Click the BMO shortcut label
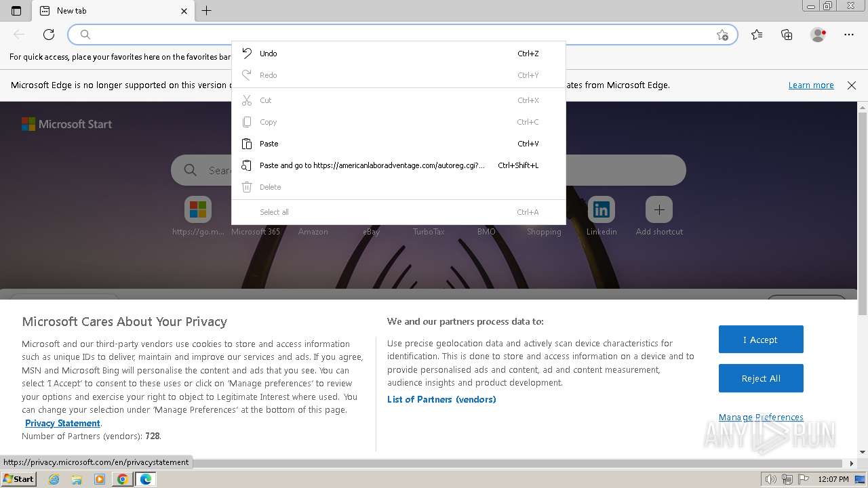This screenshot has height=488, width=868. coord(486,232)
